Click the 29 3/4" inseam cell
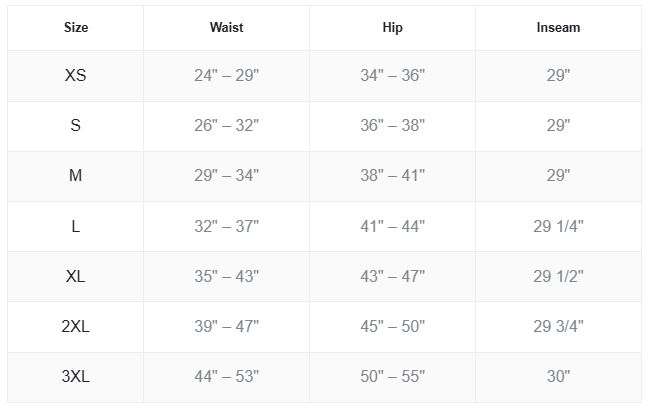Image resolution: width=649 pixels, height=410 pixels. (558, 326)
